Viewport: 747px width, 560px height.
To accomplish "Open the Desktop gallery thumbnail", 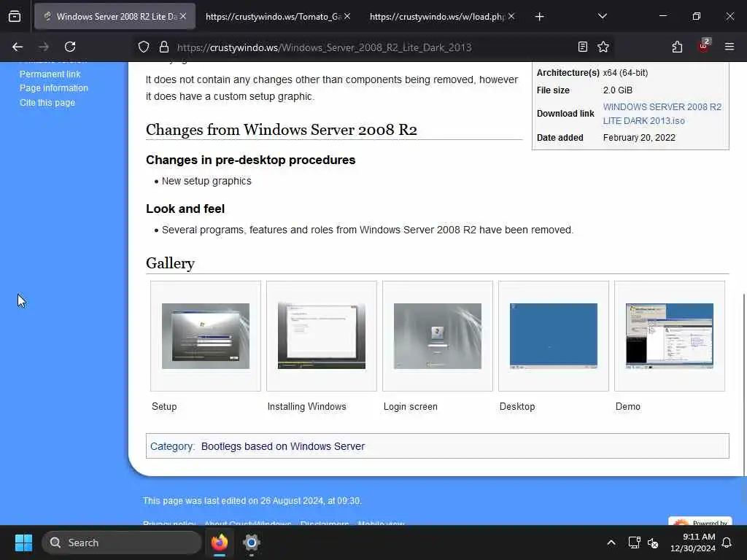I will tap(554, 335).
